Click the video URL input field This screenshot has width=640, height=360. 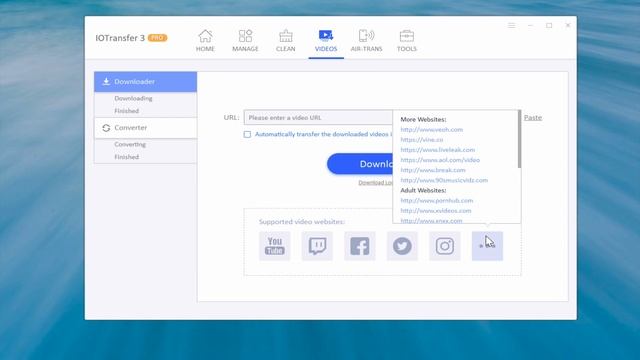tap(318, 118)
